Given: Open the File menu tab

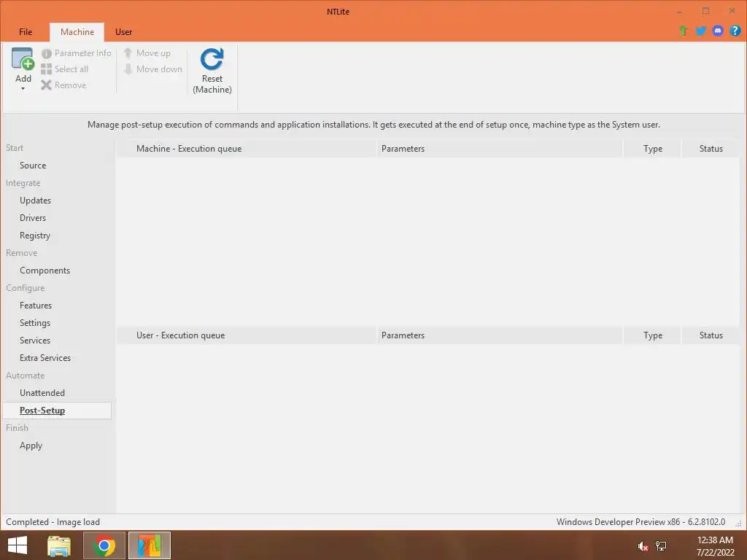Looking at the screenshot, I should click(26, 32).
